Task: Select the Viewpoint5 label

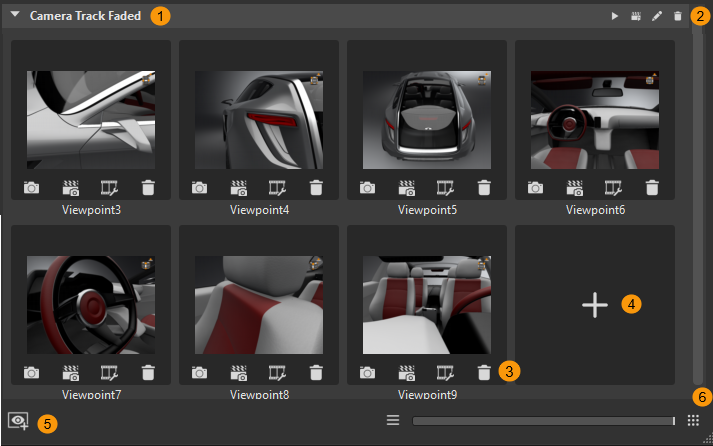Action: (427, 210)
